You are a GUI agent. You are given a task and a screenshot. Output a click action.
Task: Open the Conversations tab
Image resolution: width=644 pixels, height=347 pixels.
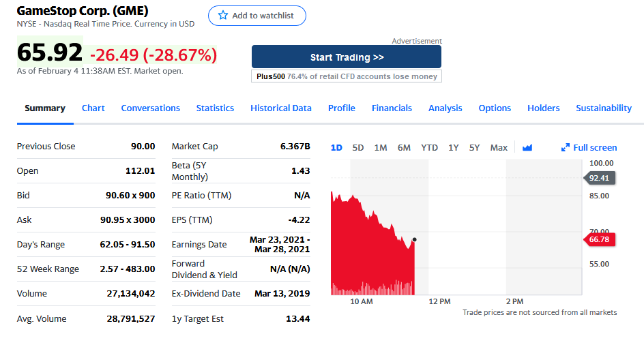[x=150, y=108]
